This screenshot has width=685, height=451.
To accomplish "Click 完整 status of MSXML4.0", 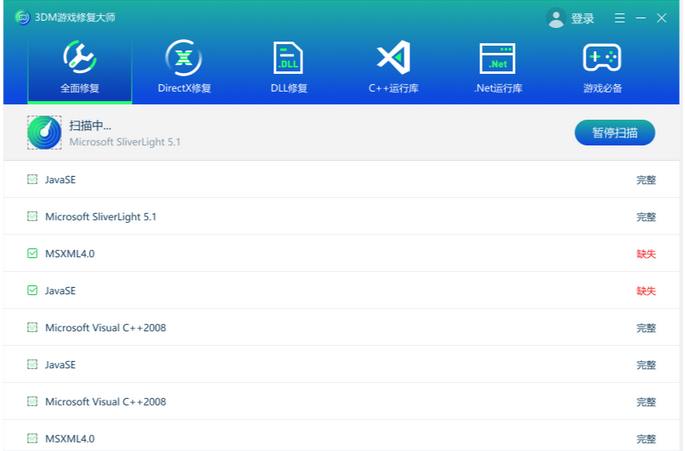I will click(646, 439).
